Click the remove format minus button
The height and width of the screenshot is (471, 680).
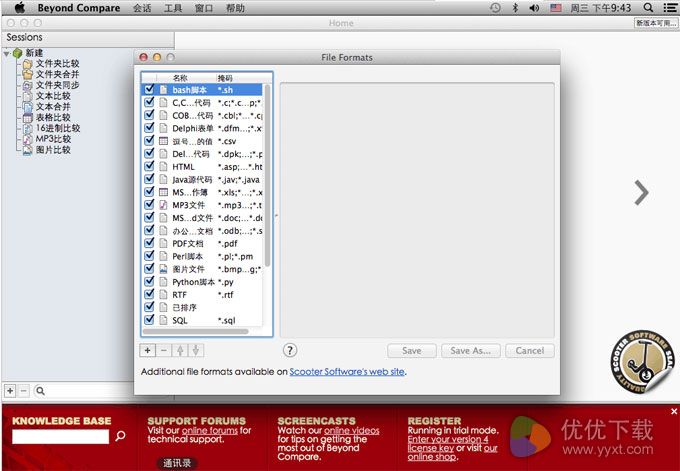point(163,350)
